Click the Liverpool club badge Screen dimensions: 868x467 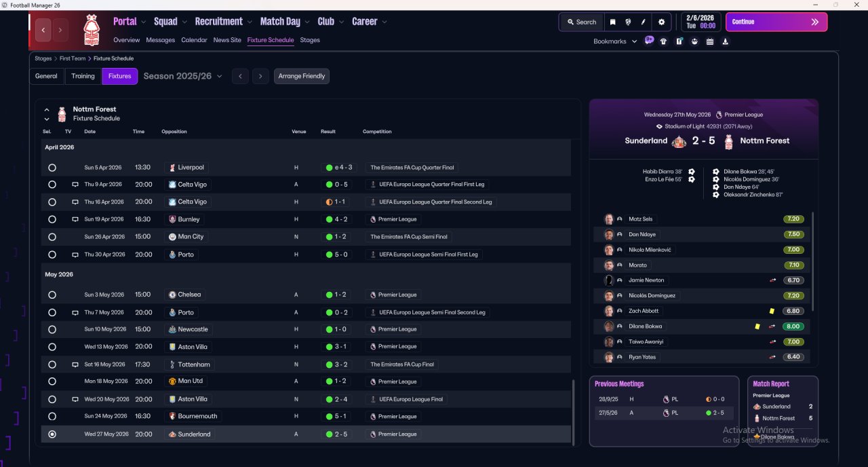click(172, 168)
